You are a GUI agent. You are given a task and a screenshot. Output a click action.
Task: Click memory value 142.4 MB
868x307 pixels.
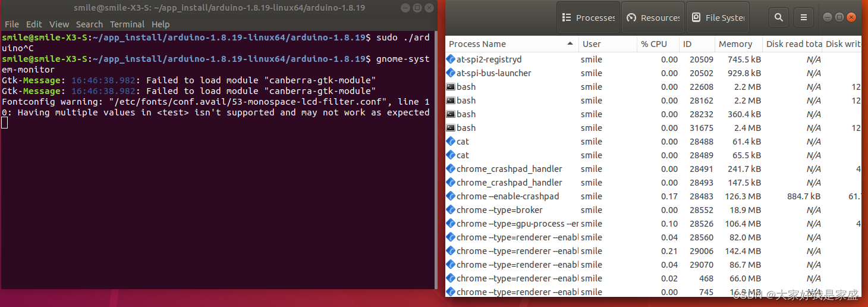tap(744, 251)
